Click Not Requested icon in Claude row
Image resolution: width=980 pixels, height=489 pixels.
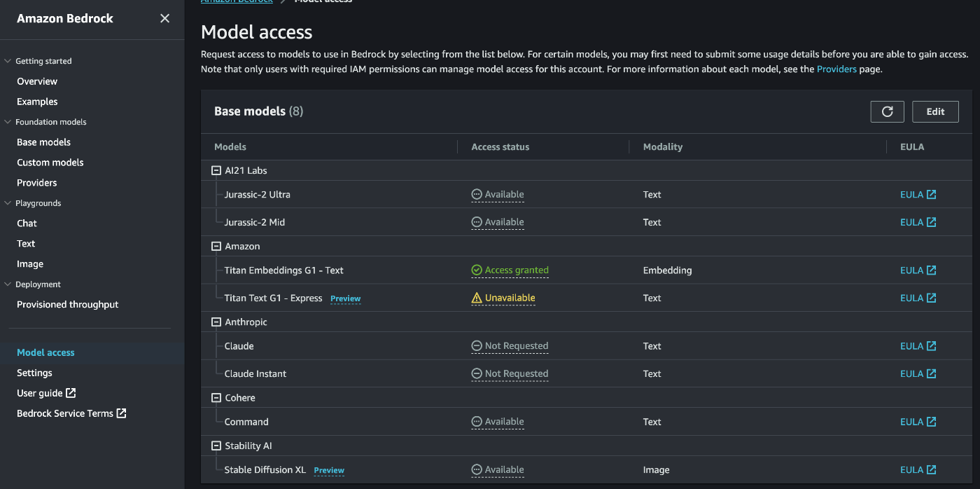click(477, 346)
